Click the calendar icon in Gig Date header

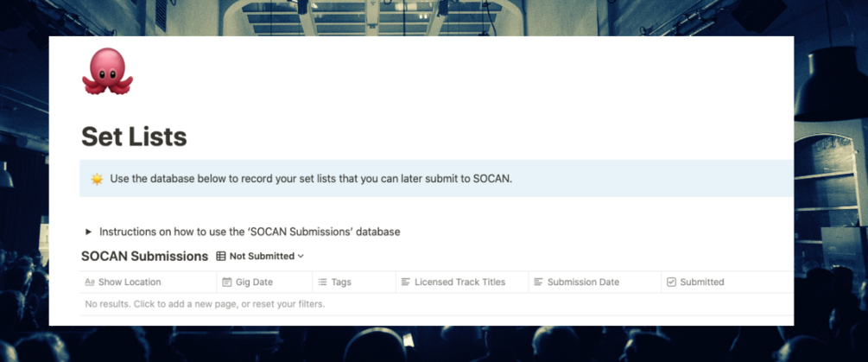pyautogui.click(x=227, y=283)
